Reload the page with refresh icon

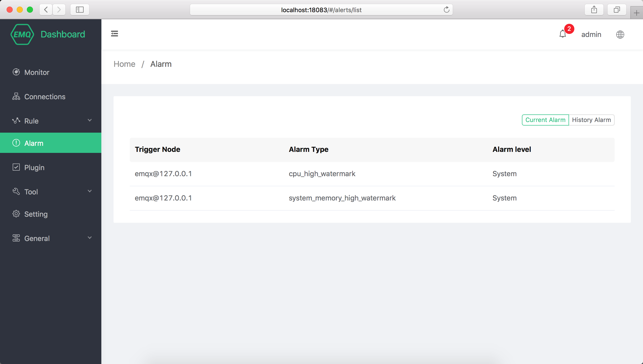coord(446,10)
